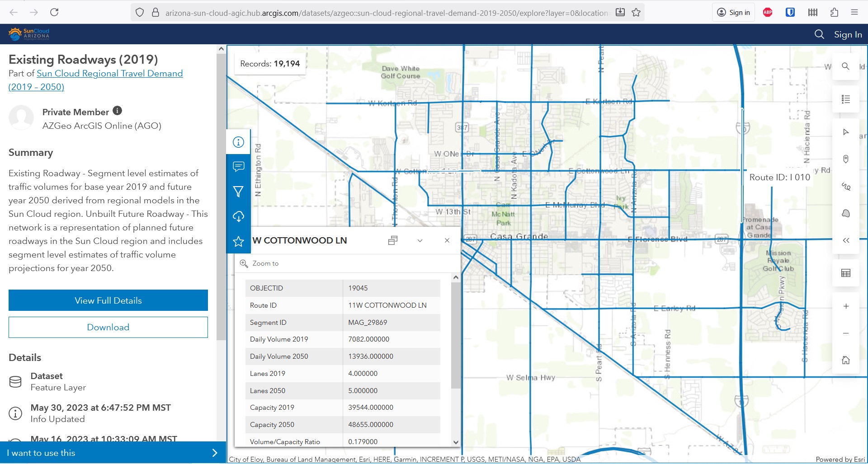This screenshot has width=868, height=464.
Task: Collapse the W COTTONWOOD LN popup
Action: 420,240
